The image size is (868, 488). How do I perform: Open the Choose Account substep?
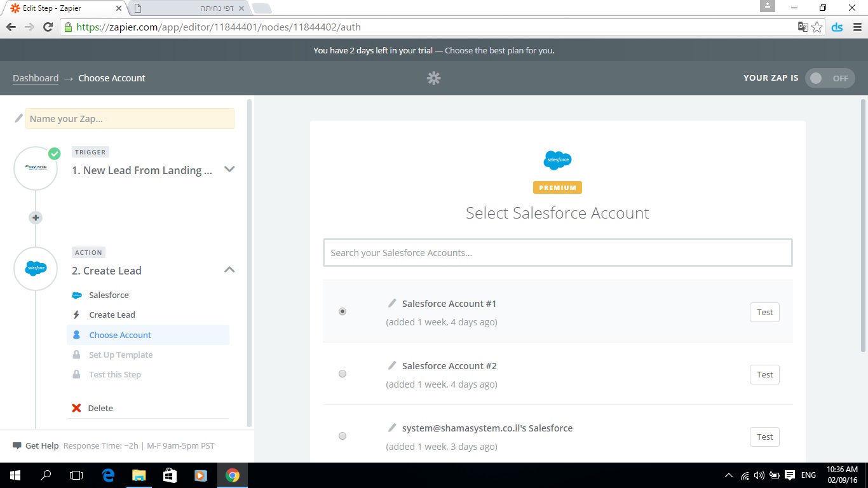[147, 335]
